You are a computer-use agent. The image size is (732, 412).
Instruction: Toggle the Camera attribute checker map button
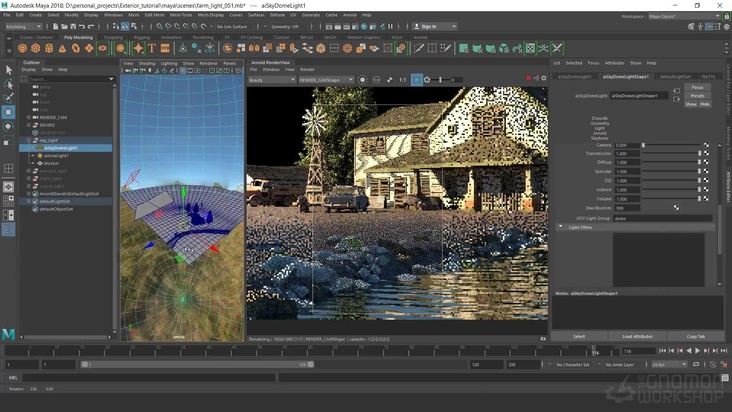(x=706, y=145)
